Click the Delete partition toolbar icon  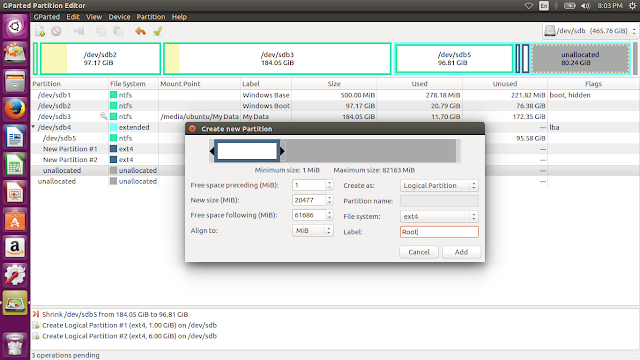coord(56,31)
